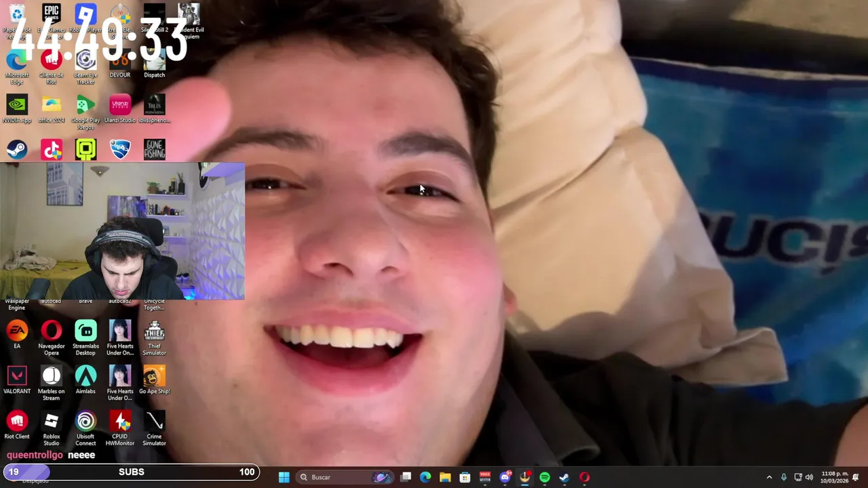Open Opera from the taskbar
This screenshot has height=488, width=868.
(x=585, y=477)
